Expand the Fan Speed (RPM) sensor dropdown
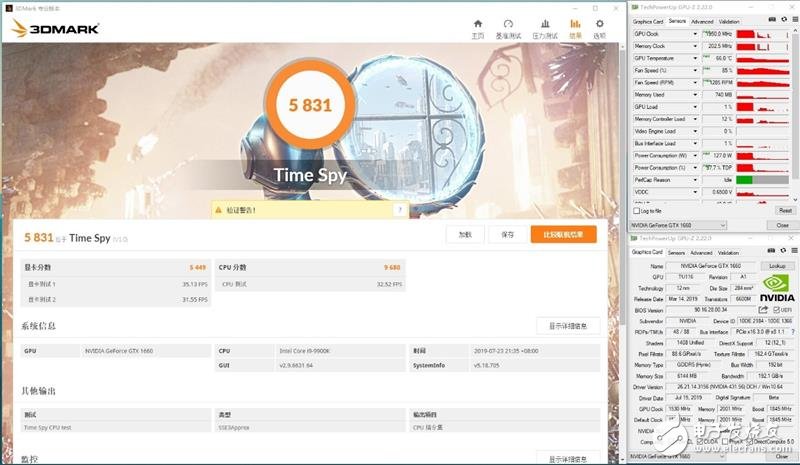The image size is (800, 465). (694, 83)
